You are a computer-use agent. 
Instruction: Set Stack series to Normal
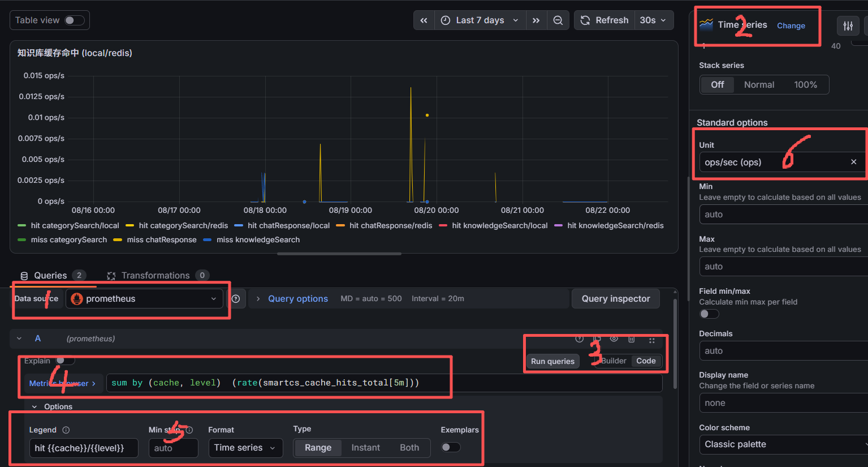tap(759, 85)
